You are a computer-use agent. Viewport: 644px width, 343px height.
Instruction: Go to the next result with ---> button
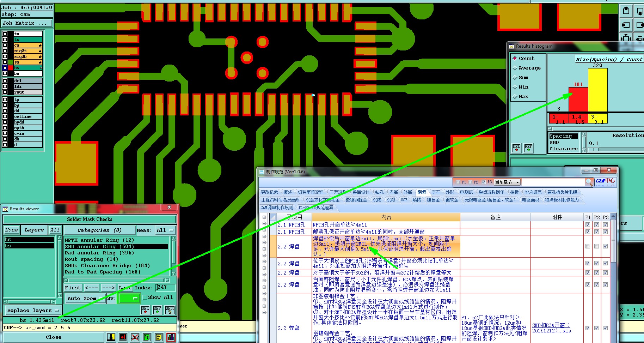point(109,288)
